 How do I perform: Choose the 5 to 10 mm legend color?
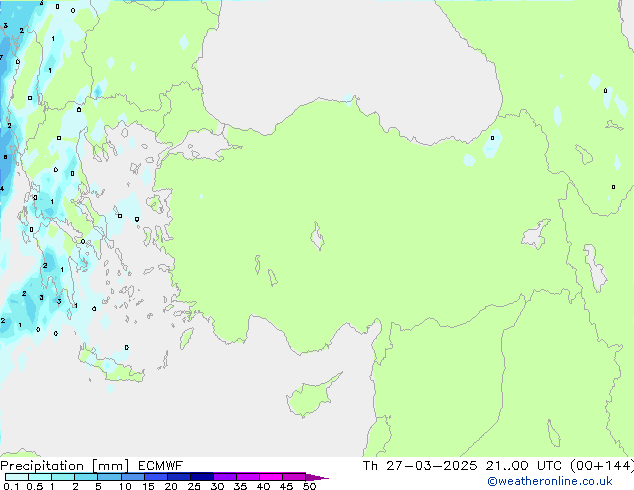110,477
